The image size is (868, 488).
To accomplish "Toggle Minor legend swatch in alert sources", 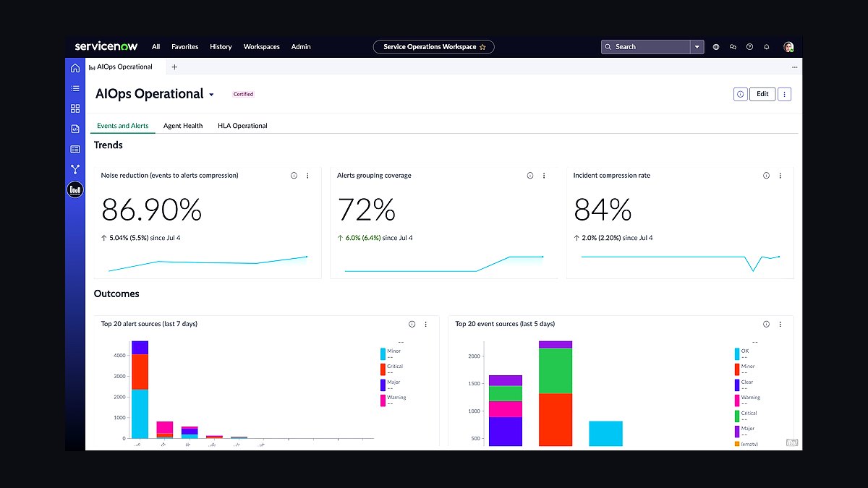I will pos(383,354).
